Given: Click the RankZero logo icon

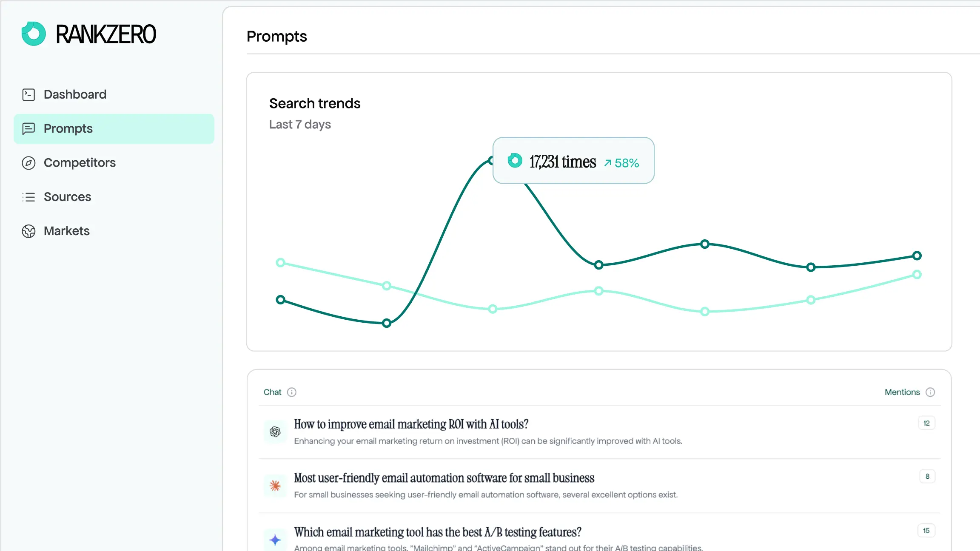Looking at the screenshot, I should [34, 34].
